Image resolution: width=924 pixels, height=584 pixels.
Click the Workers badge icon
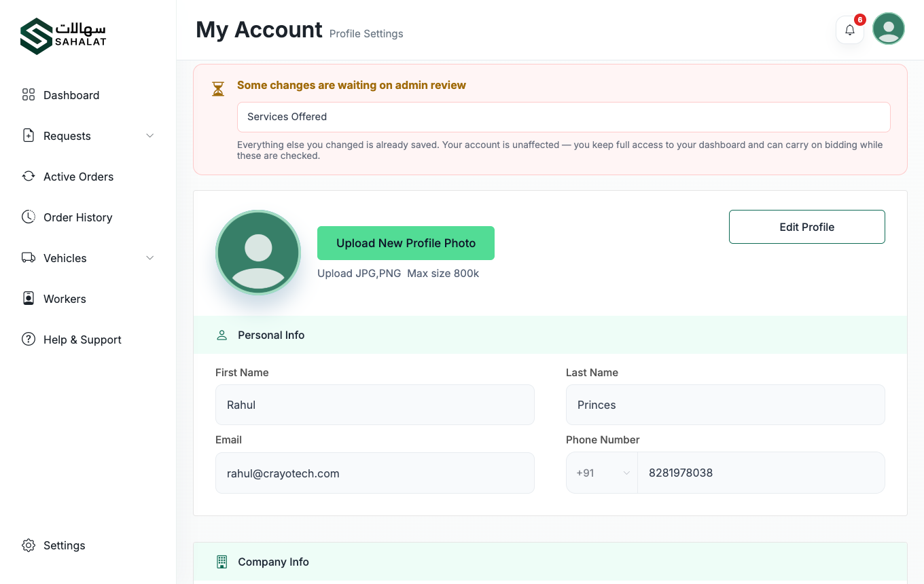[29, 299]
